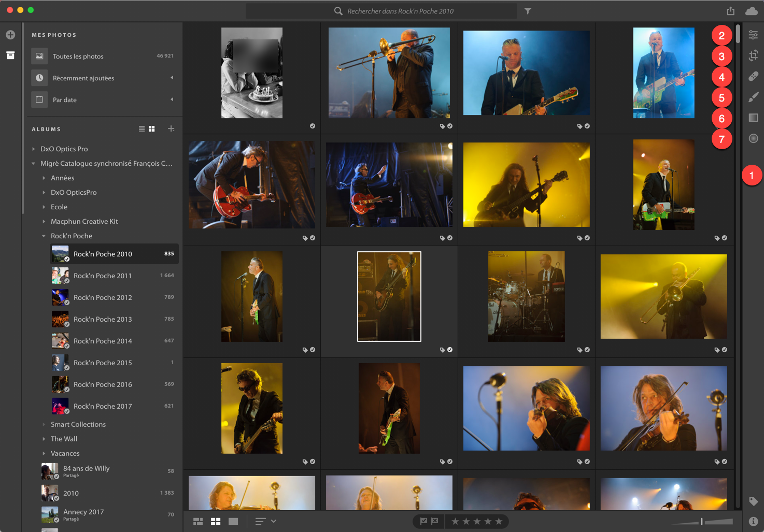Flag selected photo as rejected
This screenshot has width=764, height=532.
coord(435,521)
